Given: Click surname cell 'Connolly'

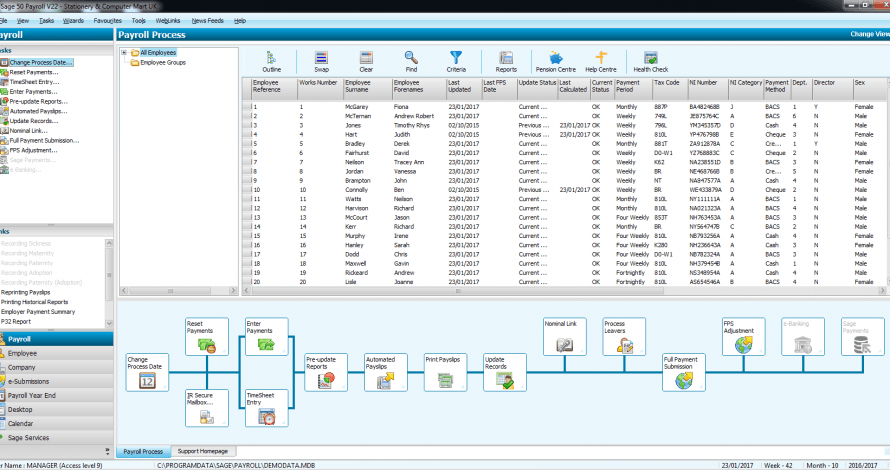Looking at the screenshot, I should tap(356, 190).
